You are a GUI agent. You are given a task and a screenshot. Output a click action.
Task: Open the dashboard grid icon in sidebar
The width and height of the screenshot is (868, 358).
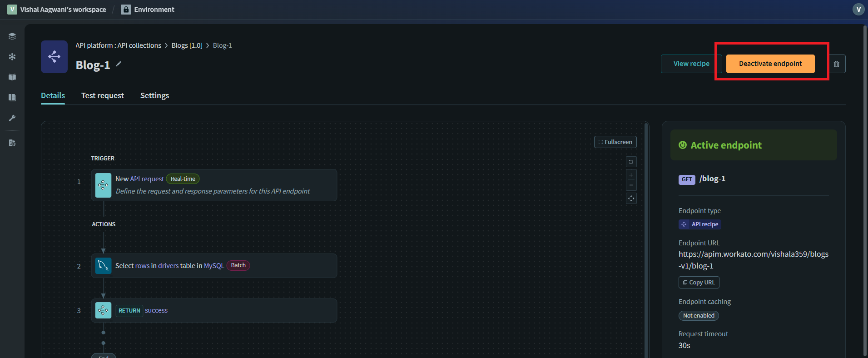[x=12, y=98]
